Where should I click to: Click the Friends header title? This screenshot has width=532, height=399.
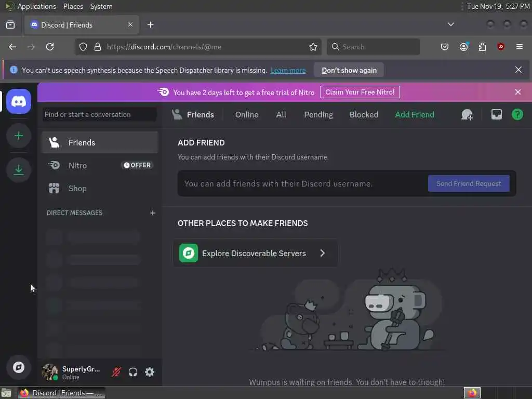click(200, 115)
